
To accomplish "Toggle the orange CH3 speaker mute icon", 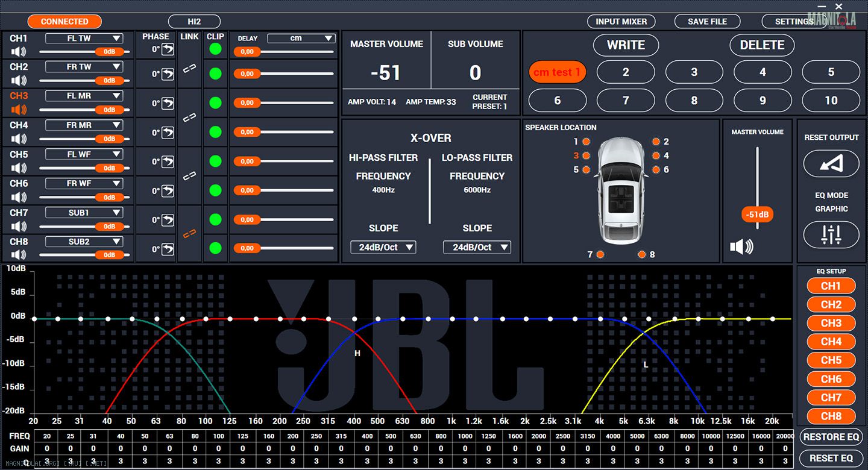I will [x=19, y=110].
